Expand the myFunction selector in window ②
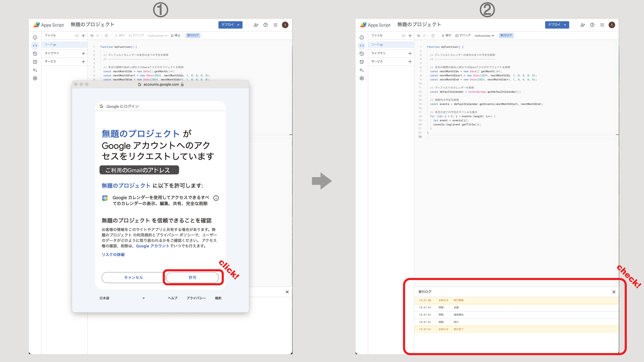644x362 pixels. [484, 36]
